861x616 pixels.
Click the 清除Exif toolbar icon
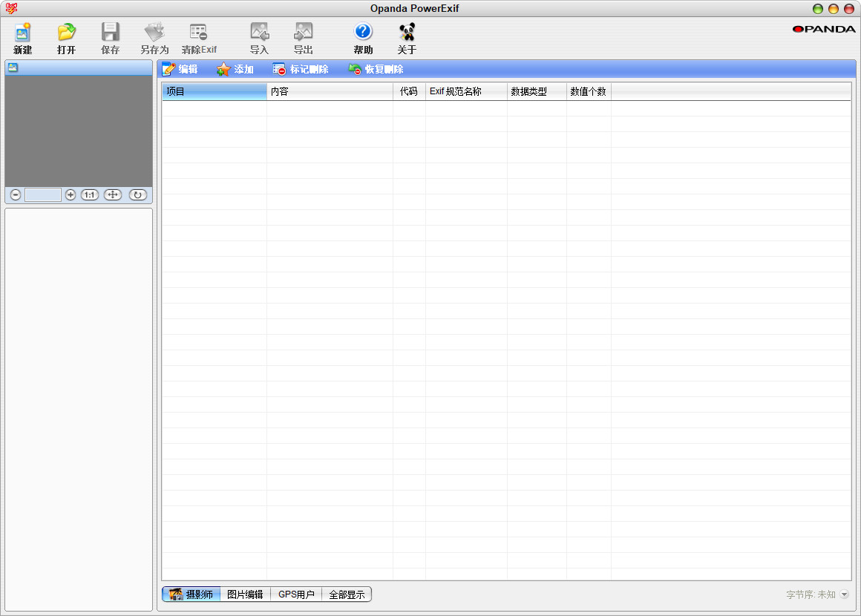tap(199, 39)
